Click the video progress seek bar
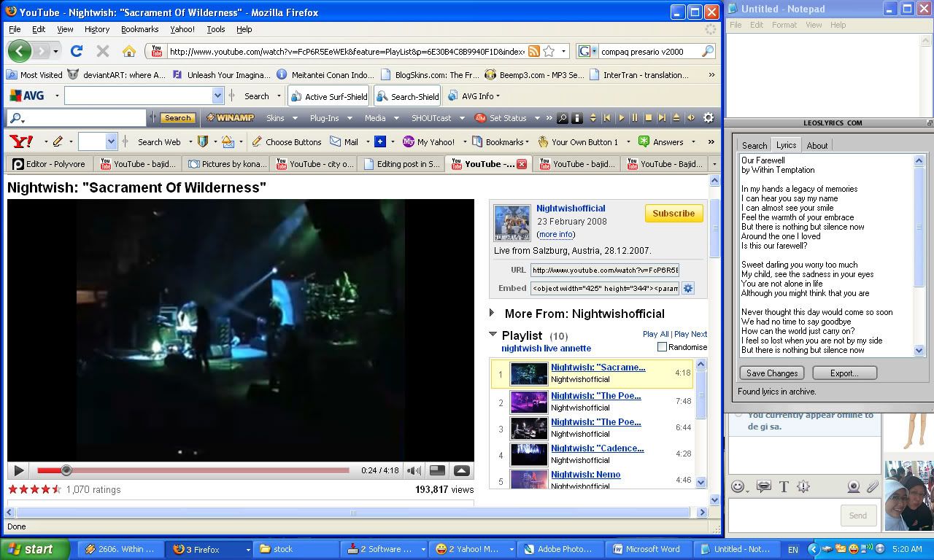 (x=204, y=471)
